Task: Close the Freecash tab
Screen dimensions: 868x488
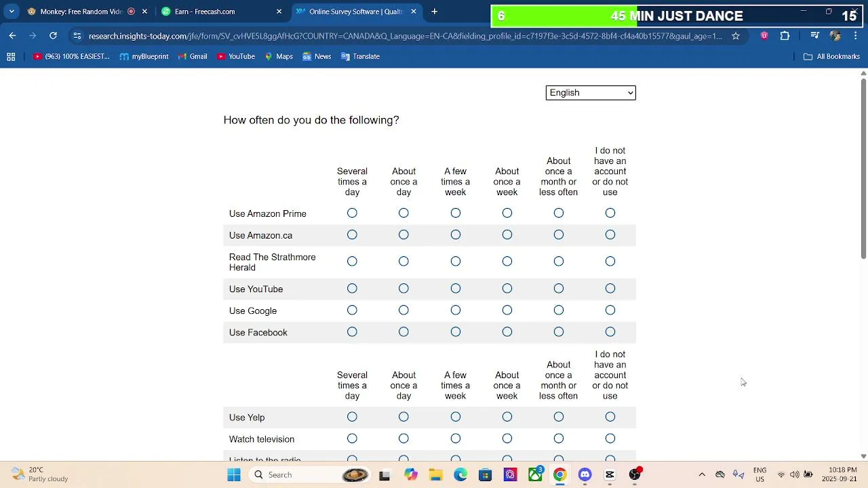Action: tap(279, 12)
